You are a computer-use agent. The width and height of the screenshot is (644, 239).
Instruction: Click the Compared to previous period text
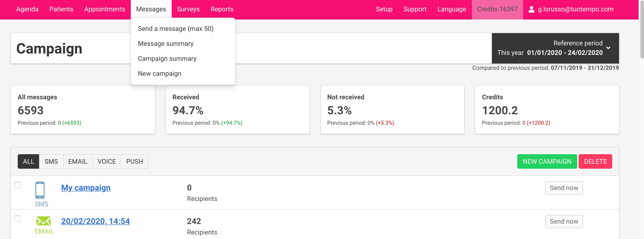click(x=545, y=68)
